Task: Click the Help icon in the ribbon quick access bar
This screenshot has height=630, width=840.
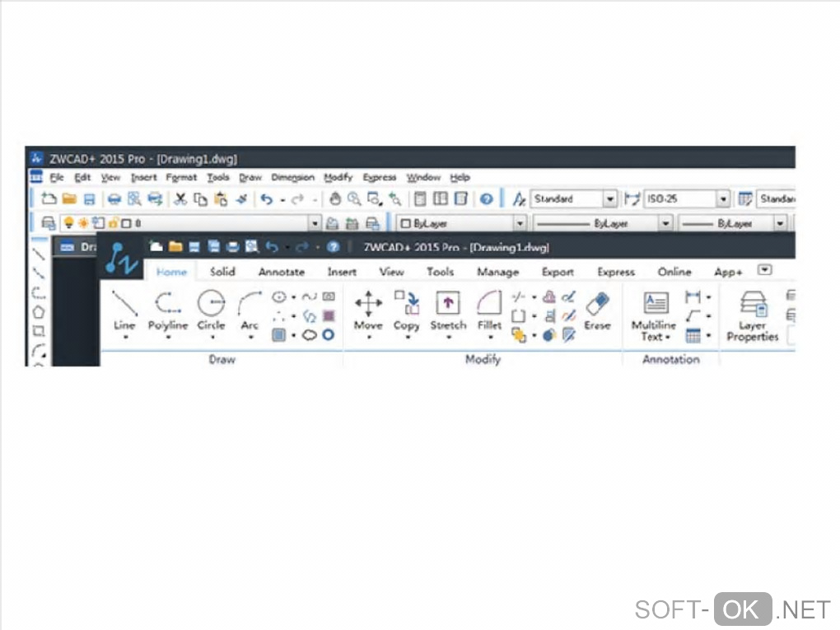Action: point(333,246)
